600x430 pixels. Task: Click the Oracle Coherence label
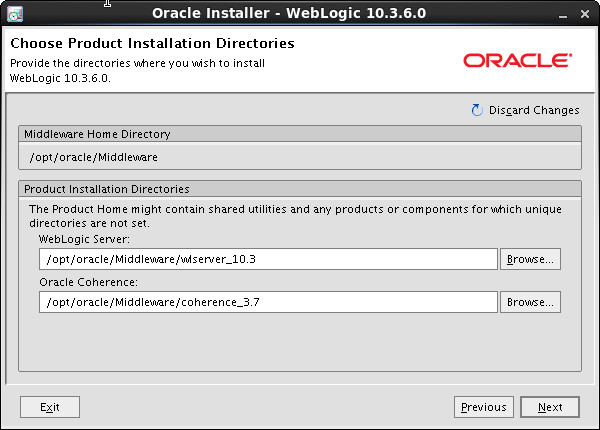tap(88, 282)
